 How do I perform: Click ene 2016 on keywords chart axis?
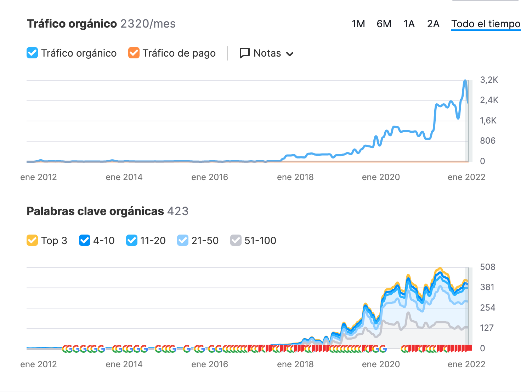(x=210, y=364)
